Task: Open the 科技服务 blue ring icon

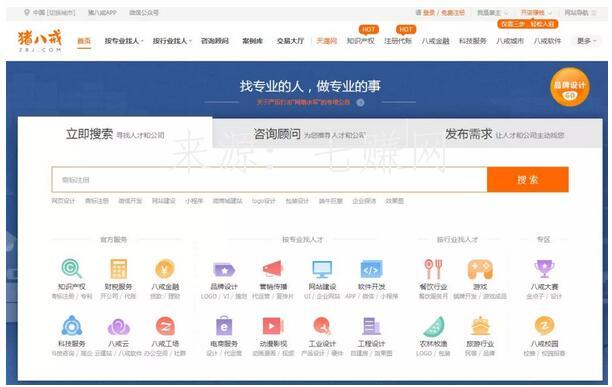Action: pos(72,326)
